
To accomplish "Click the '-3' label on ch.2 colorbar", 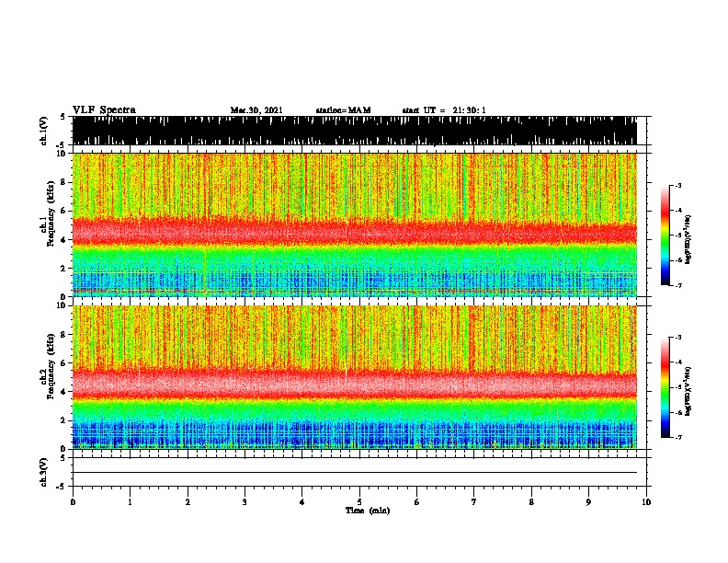I will [x=677, y=338].
